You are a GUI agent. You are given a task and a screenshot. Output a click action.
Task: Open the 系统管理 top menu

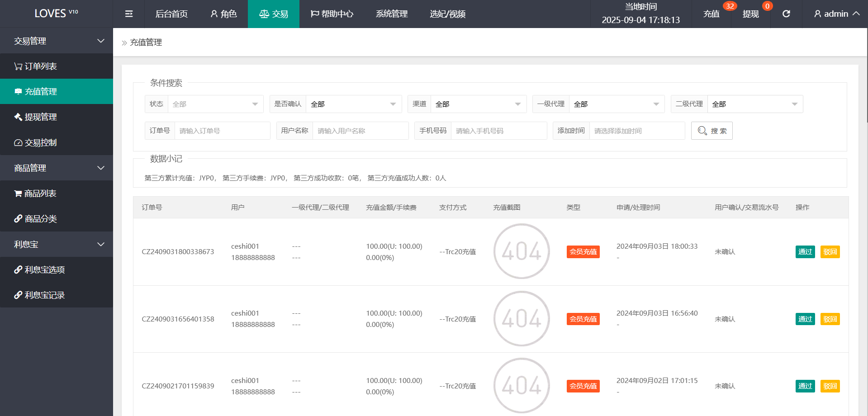tap(392, 14)
